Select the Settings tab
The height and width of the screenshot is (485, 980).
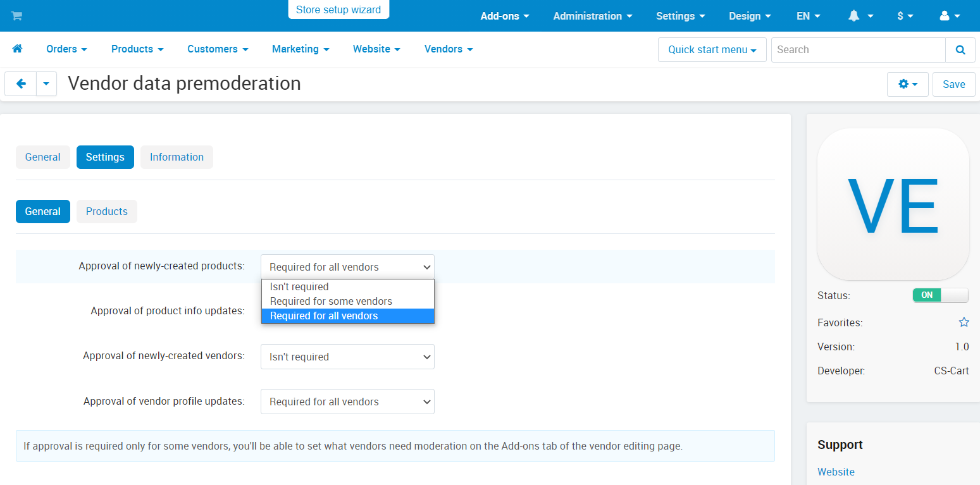105,157
